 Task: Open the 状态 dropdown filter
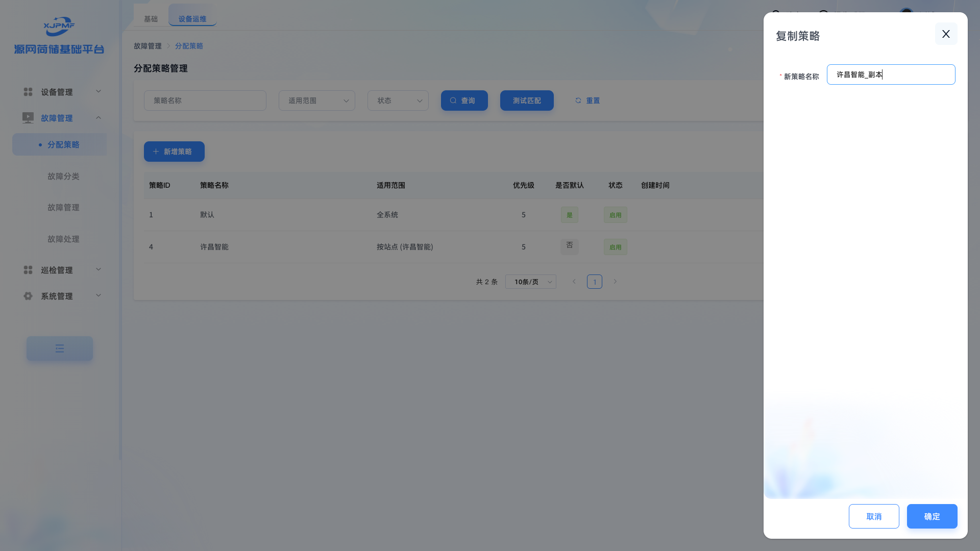coord(398,101)
